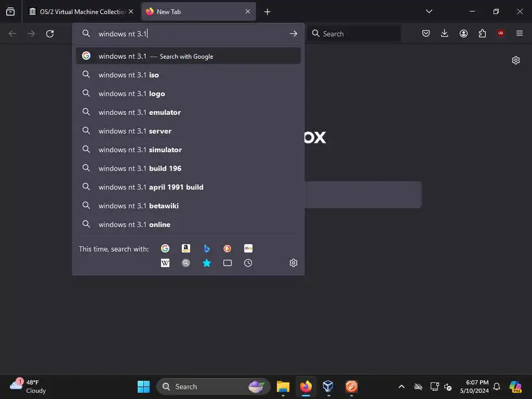The image size is (532, 399).
Task: Search in Bookmarks with the star icon
Action: coord(207,263)
